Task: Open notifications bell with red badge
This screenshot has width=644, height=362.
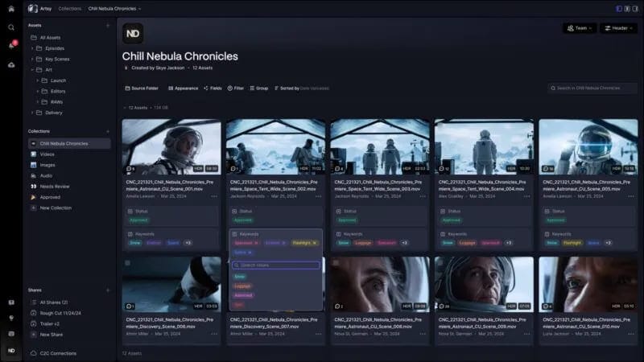Action: point(11,45)
